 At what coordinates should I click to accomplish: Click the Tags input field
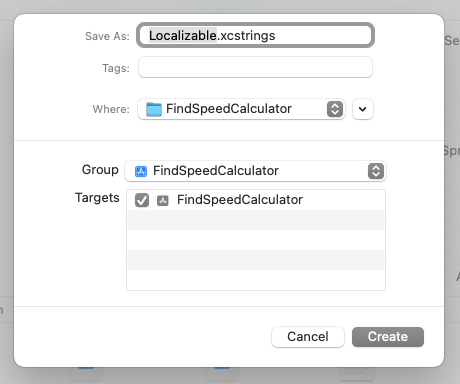(x=255, y=67)
